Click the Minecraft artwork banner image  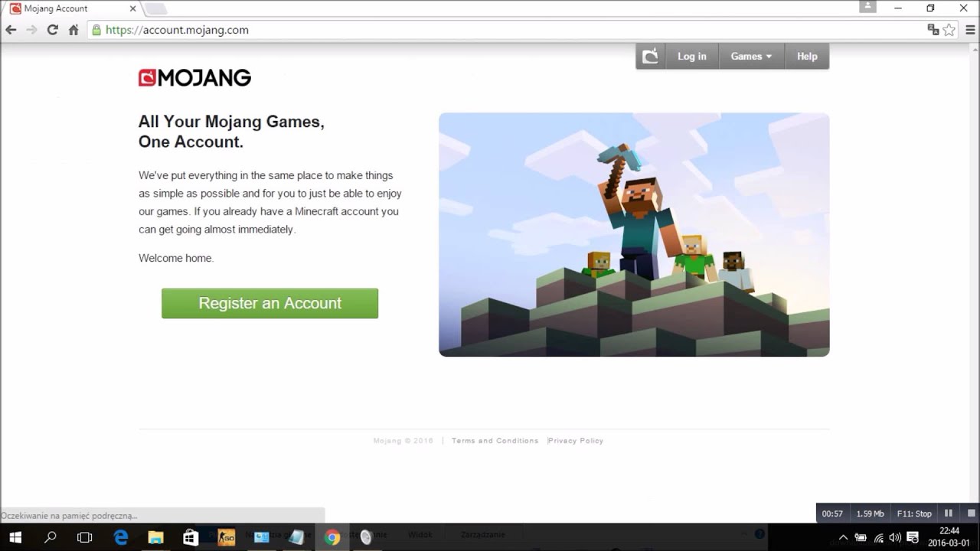tap(634, 234)
